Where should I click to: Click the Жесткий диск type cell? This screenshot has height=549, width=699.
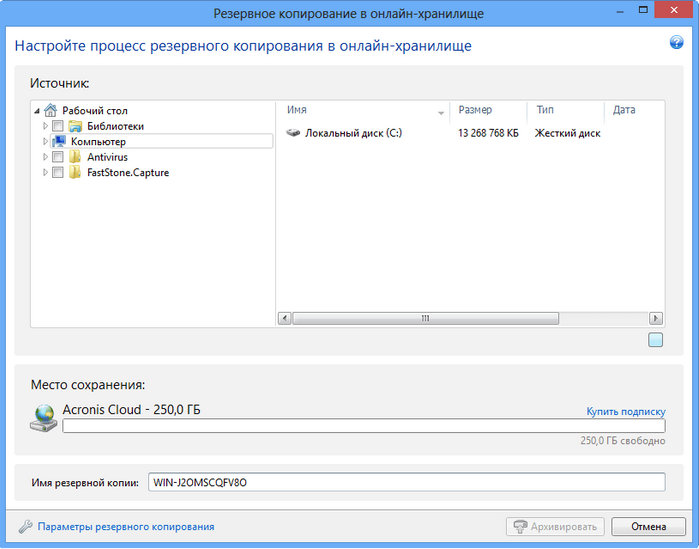[567, 133]
